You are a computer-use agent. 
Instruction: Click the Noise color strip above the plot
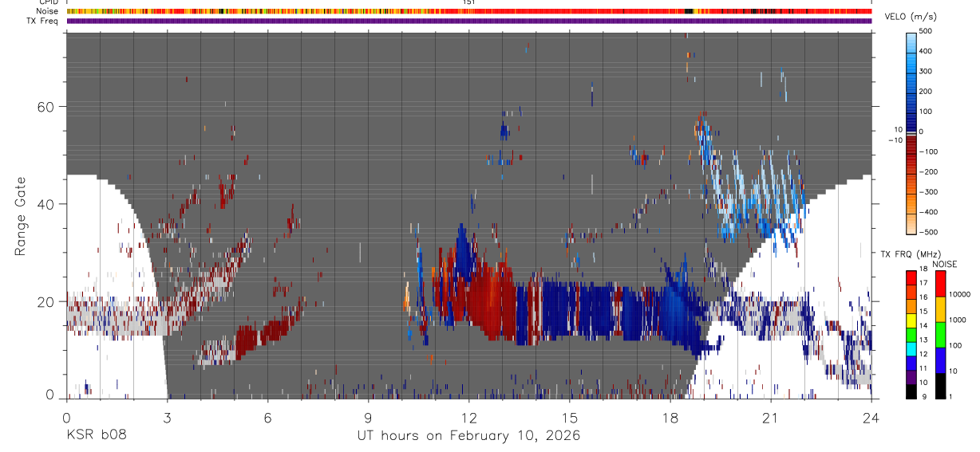point(469,11)
